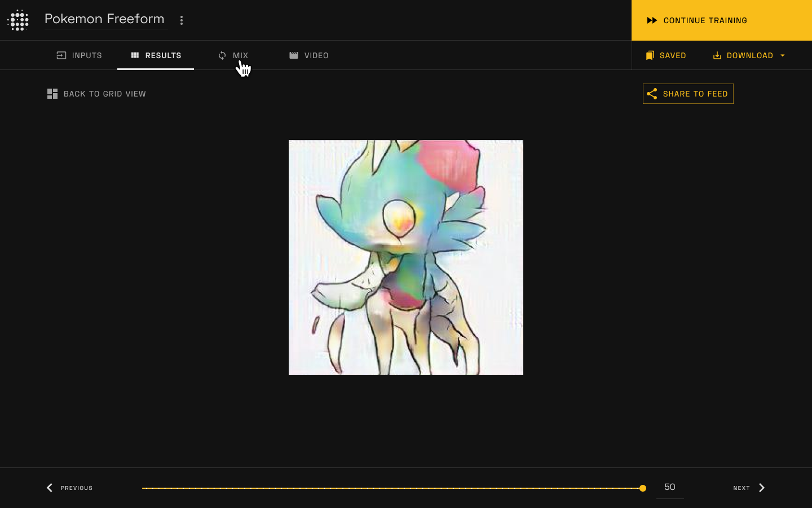The width and height of the screenshot is (812, 508).
Task: Advance to the Next result
Action: point(749,488)
